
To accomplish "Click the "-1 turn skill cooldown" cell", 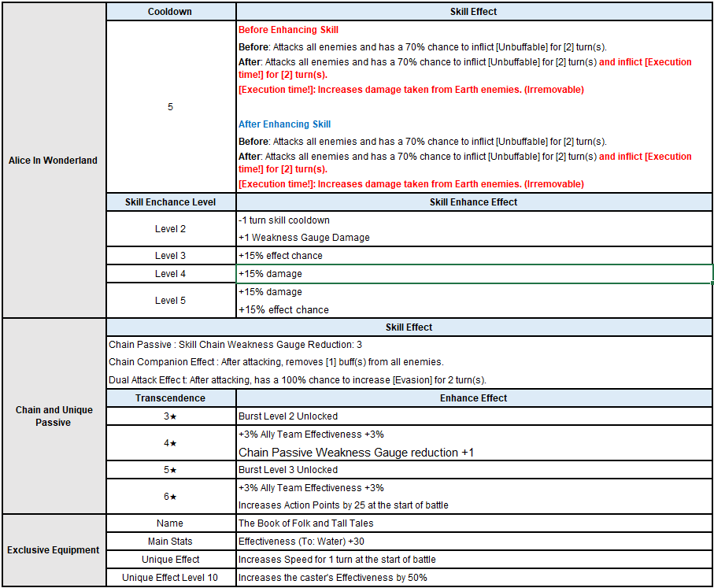I will pyautogui.click(x=474, y=220).
